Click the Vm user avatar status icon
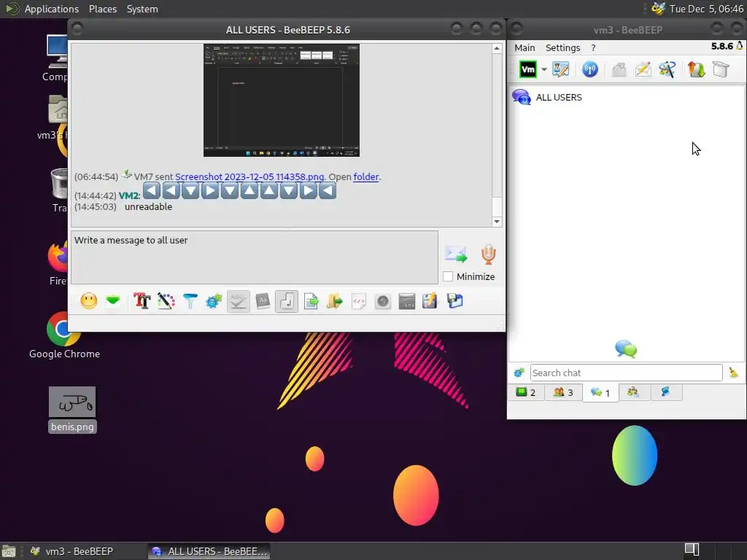 [x=528, y=69]
